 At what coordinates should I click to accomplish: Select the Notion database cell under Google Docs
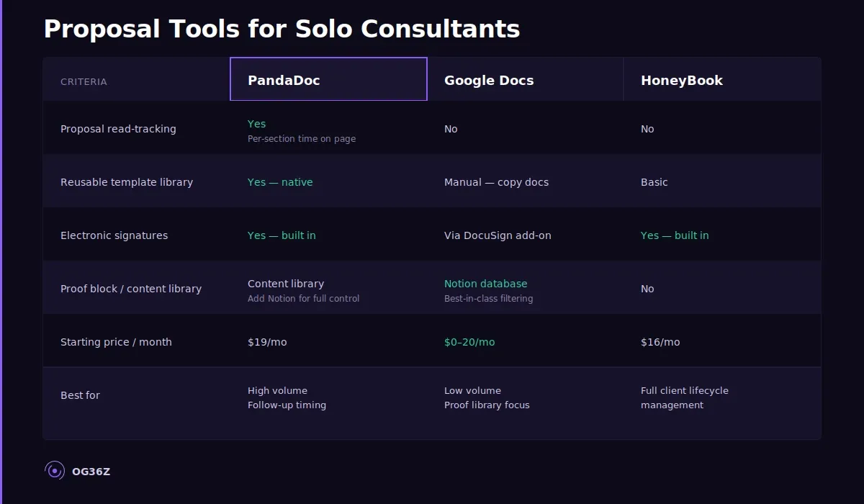(486, 283)
